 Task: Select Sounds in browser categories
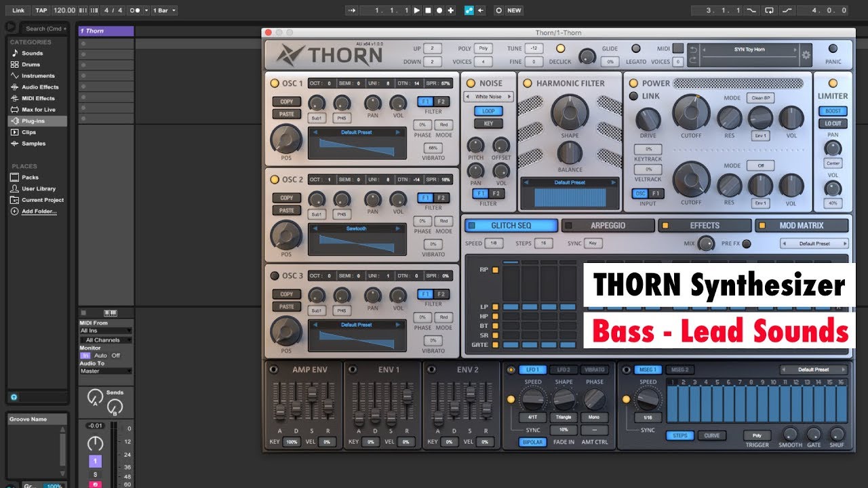pos(32,53)
